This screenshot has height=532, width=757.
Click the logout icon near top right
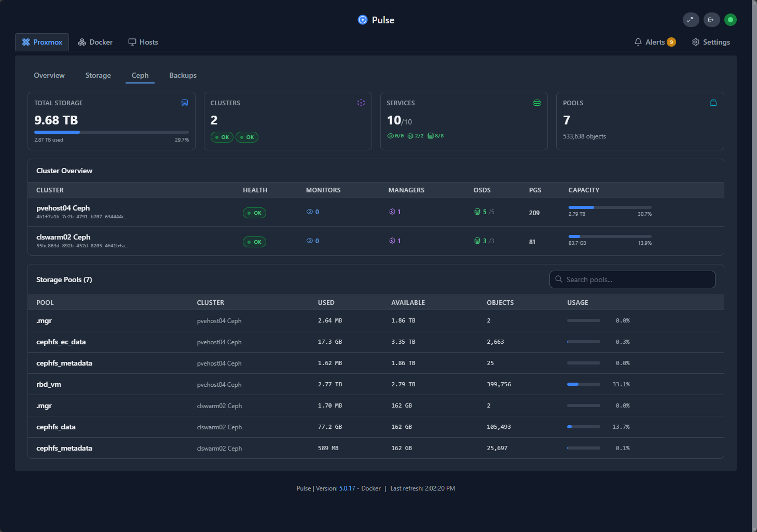tap(711, 20)
